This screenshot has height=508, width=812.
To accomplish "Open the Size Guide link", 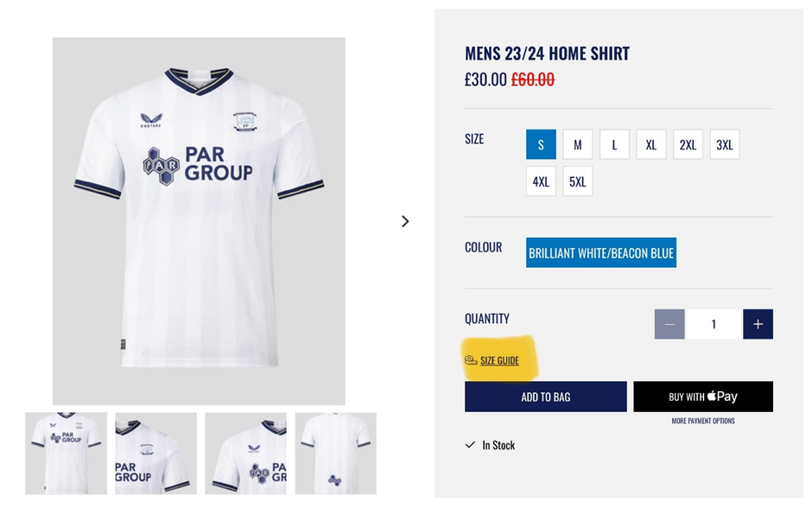I will (x=499, y=360).
